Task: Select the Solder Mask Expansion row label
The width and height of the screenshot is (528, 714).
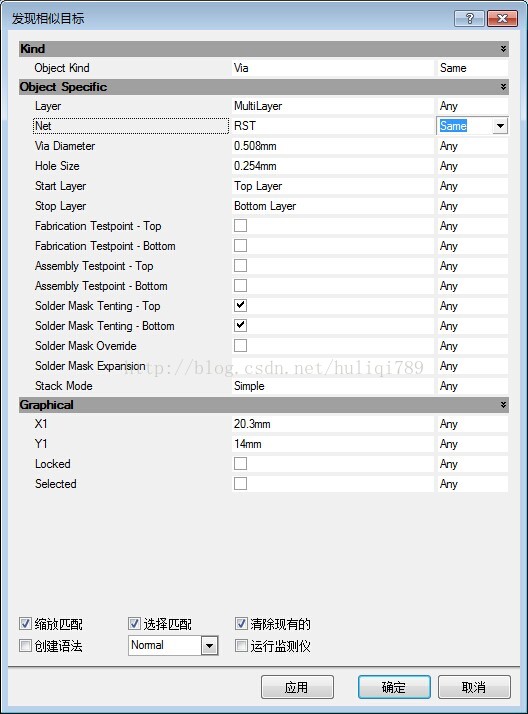Action: coord(90,366)
